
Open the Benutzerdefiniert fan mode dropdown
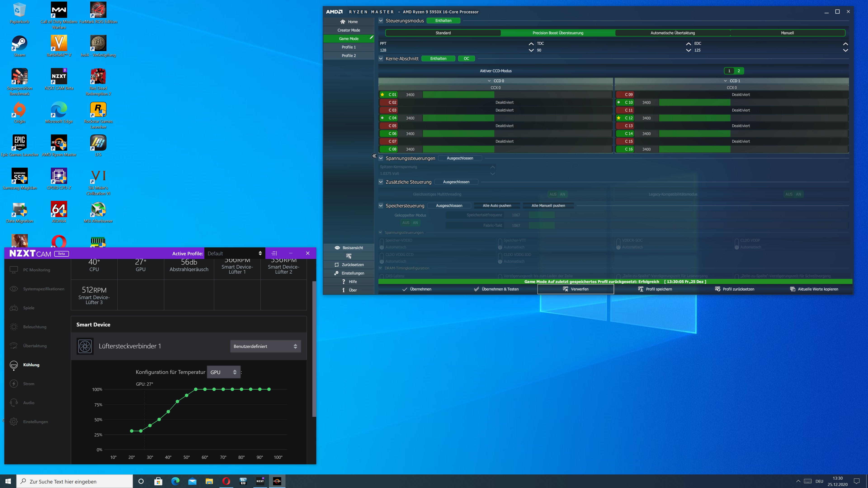[x=265, y=346]
